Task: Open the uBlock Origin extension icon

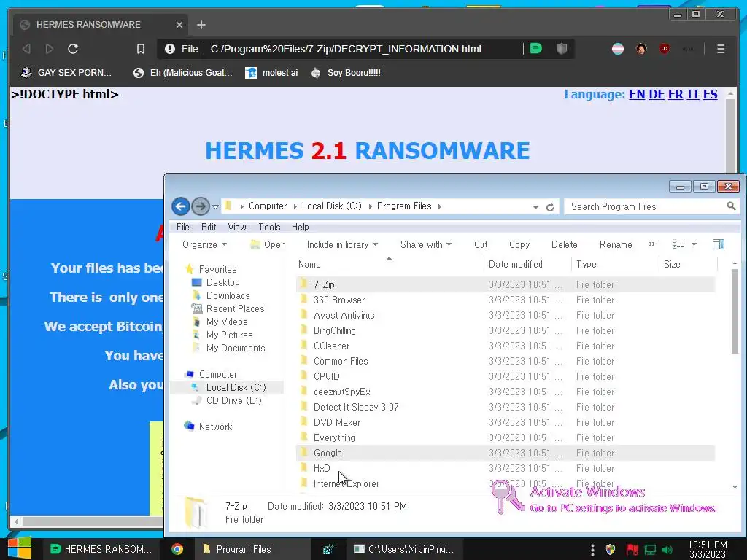Action: (664, 49)
